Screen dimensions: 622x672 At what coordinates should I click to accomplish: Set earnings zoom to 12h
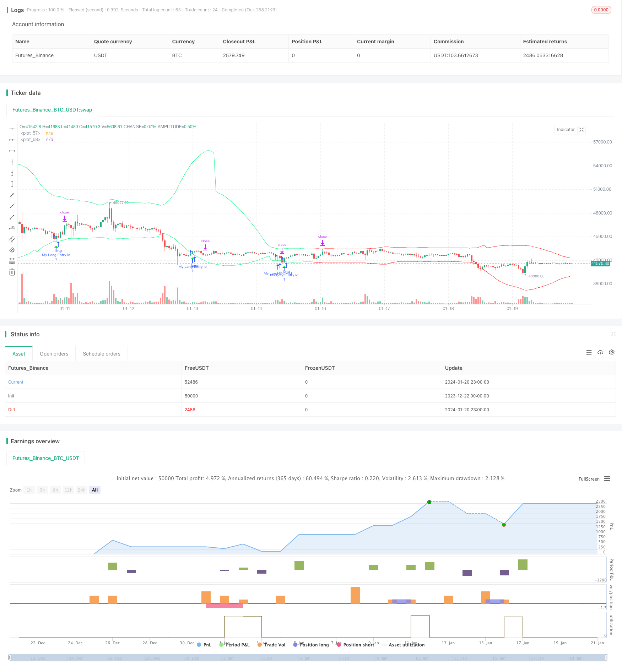[69, 490]
